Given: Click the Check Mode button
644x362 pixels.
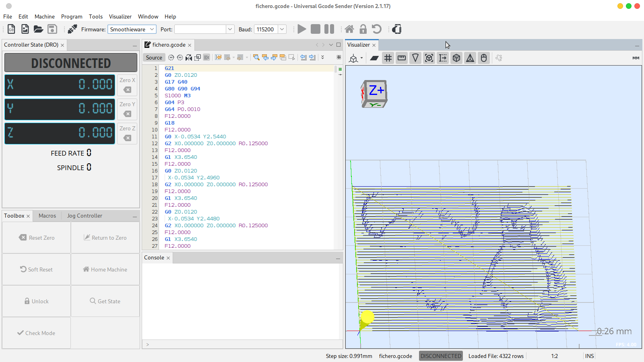Looking at the screenshot, I should tap(36, 333).
